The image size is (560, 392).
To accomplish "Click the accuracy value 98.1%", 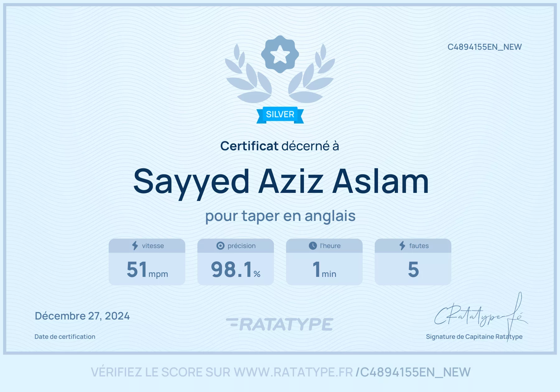I will click(x=236, y=269).
